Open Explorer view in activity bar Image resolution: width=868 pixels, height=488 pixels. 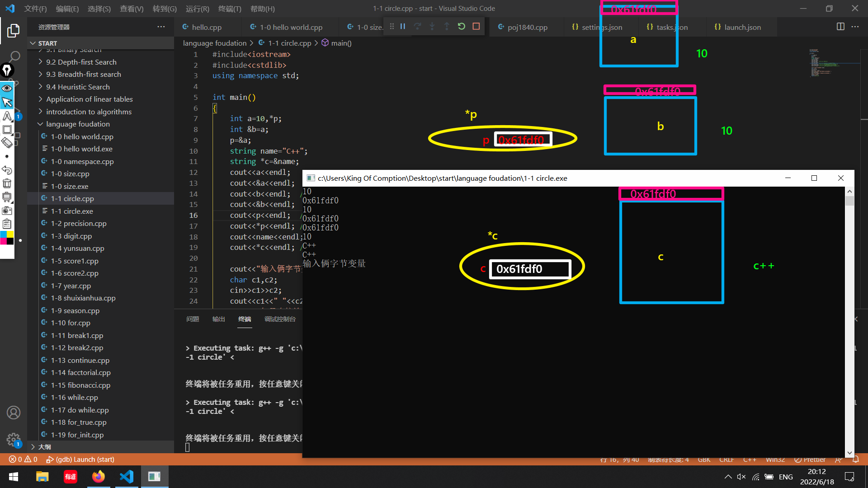13,31
